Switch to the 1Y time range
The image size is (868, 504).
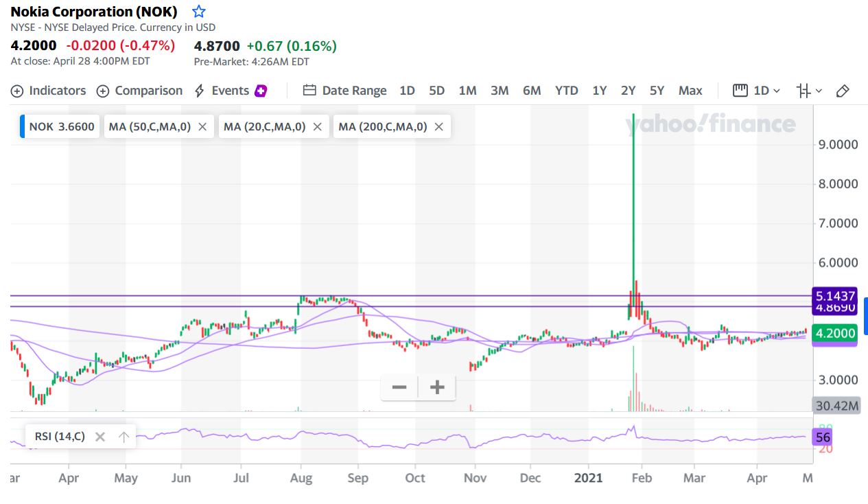(x=599, y=91)
